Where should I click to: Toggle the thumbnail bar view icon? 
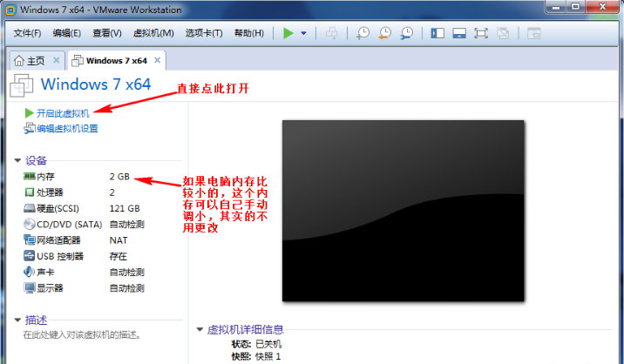click(x=459, y=33)
